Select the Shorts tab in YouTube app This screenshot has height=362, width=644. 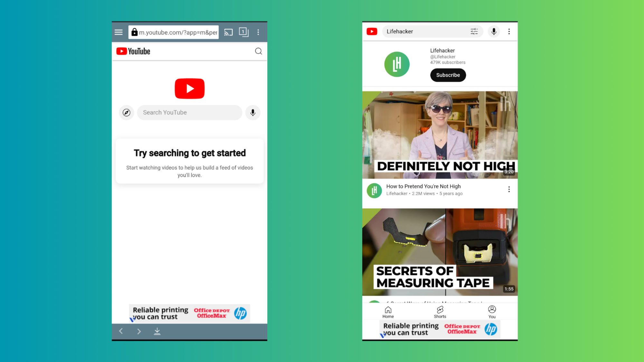coord(440,311)
